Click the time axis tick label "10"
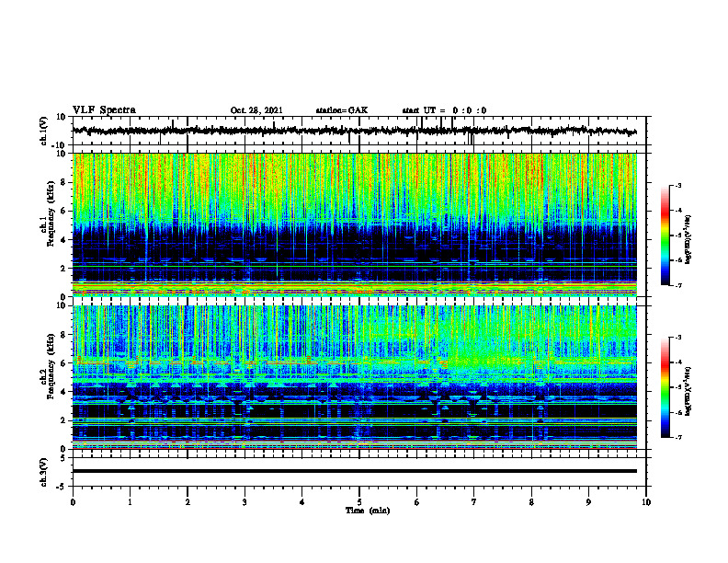The height and width of the screenshot is (563, 728). point(646,502)
